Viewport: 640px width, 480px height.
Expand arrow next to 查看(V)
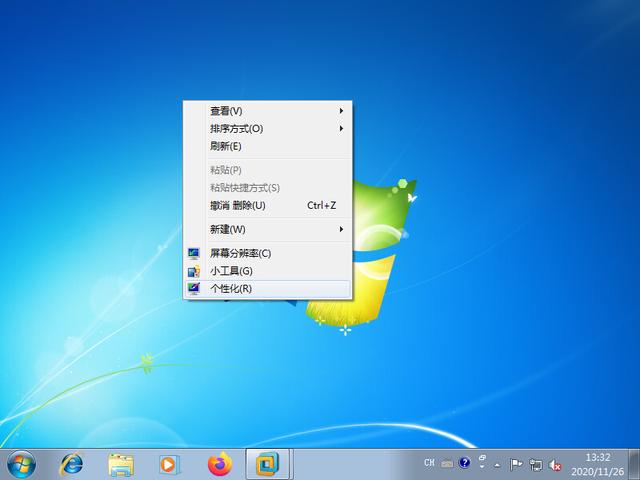341,111
